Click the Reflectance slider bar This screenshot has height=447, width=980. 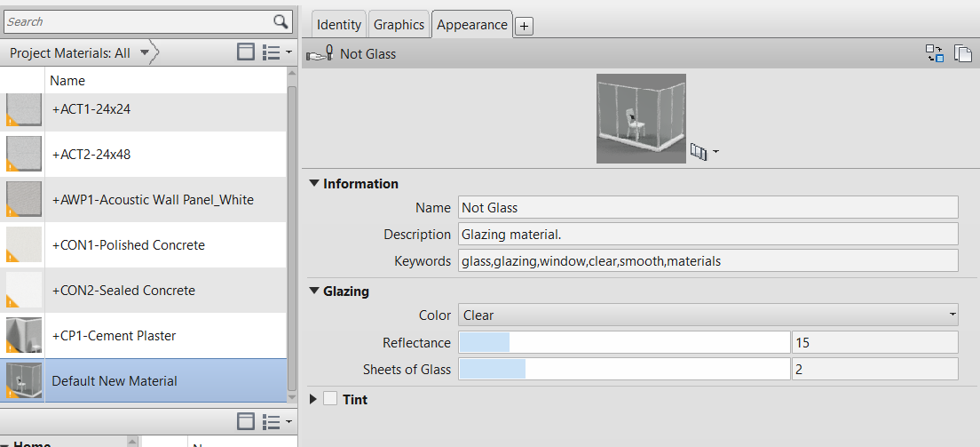(624, 342)
